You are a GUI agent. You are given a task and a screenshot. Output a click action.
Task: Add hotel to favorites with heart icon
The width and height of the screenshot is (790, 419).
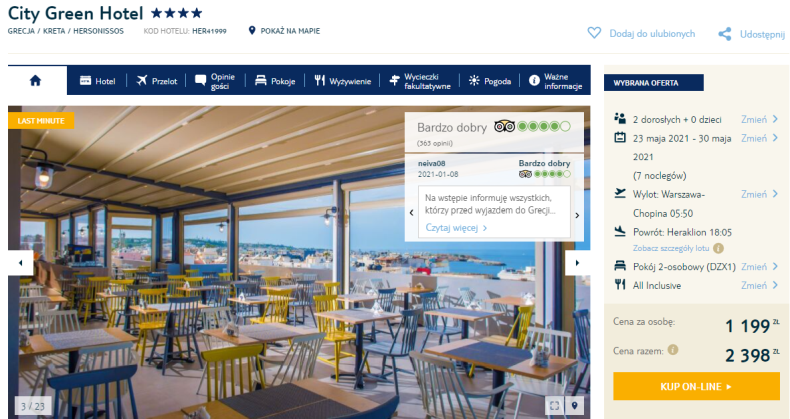click(595, 33)
